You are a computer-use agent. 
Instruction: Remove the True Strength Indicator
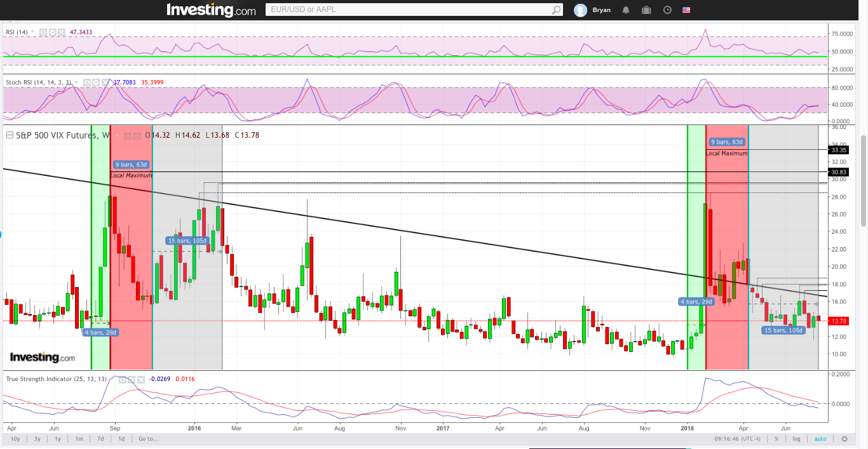141,380
